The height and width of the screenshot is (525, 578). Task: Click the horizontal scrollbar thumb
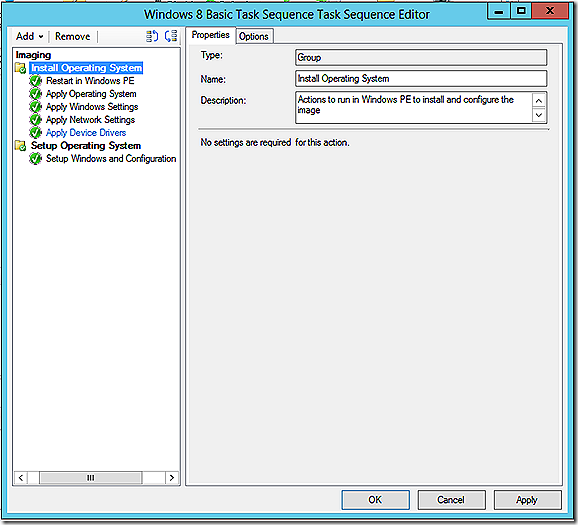90,478
